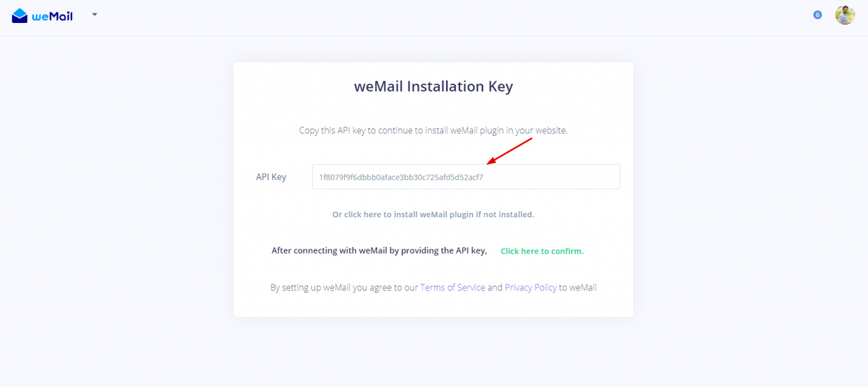868x387 pixels.
Task: Open the Terms of Service link
Action: click(x=453, y=288)
